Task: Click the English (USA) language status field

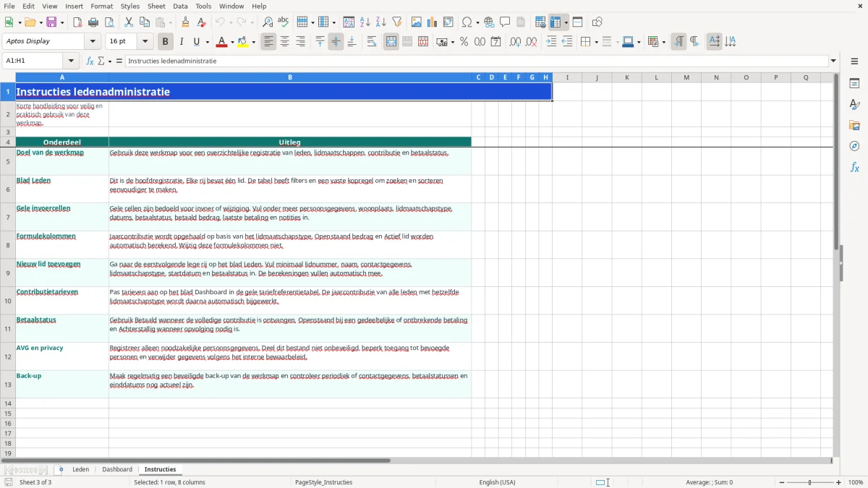Action: pos(497,482)
